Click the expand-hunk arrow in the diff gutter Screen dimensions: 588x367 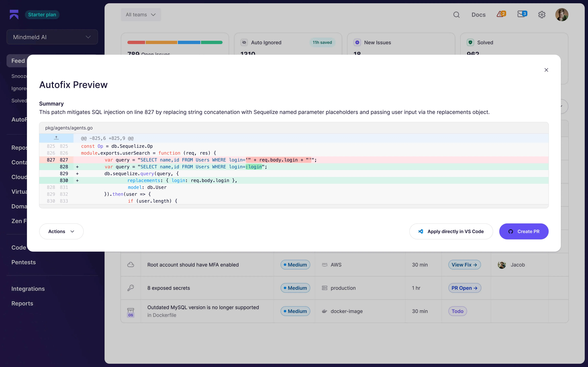(56, 138)
